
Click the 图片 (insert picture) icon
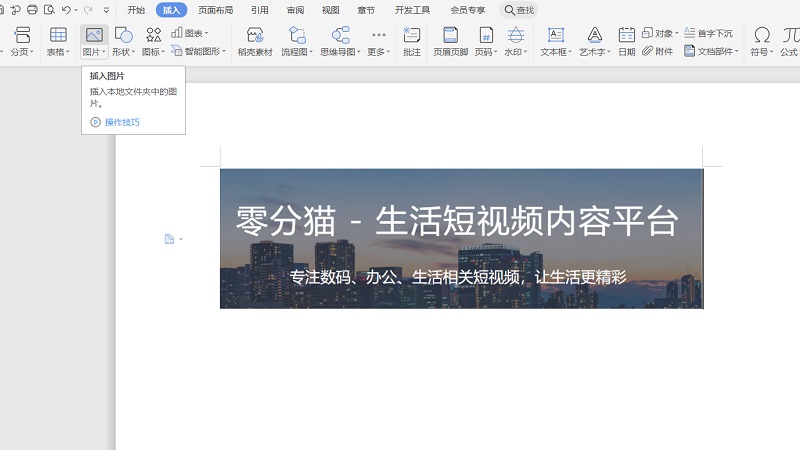tap(93, 35)
